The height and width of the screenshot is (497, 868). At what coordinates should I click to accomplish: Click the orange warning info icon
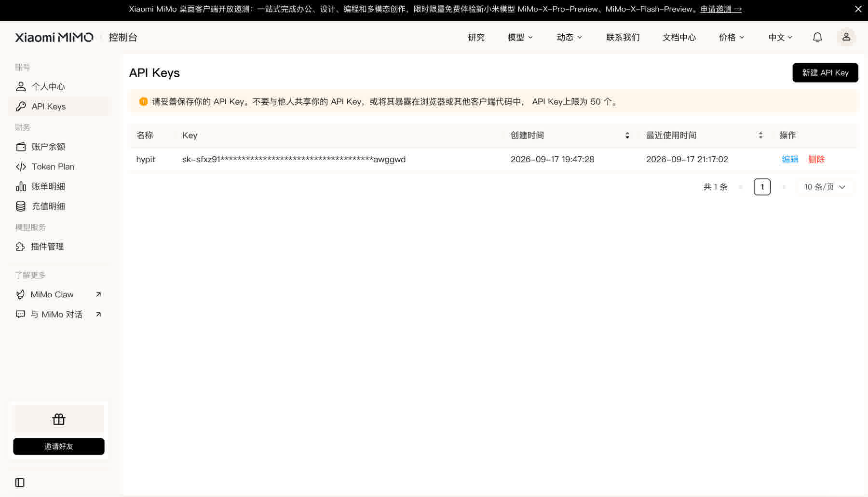tap(143, 101)
